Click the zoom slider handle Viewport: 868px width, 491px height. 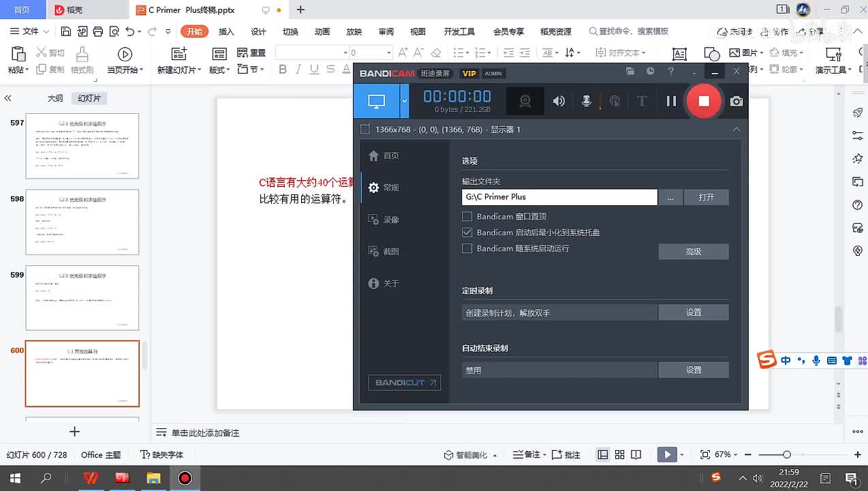(x=786, y=454)
